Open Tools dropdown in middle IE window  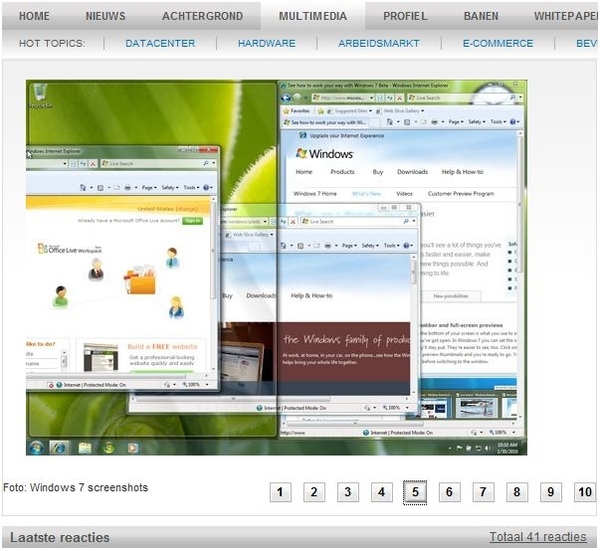391,246
